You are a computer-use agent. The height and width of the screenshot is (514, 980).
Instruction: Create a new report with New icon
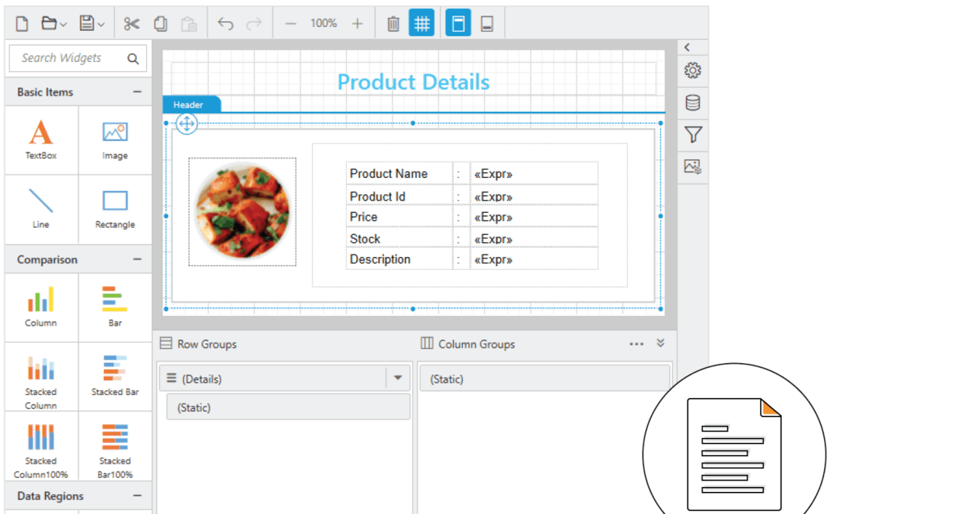click(22, 24)
